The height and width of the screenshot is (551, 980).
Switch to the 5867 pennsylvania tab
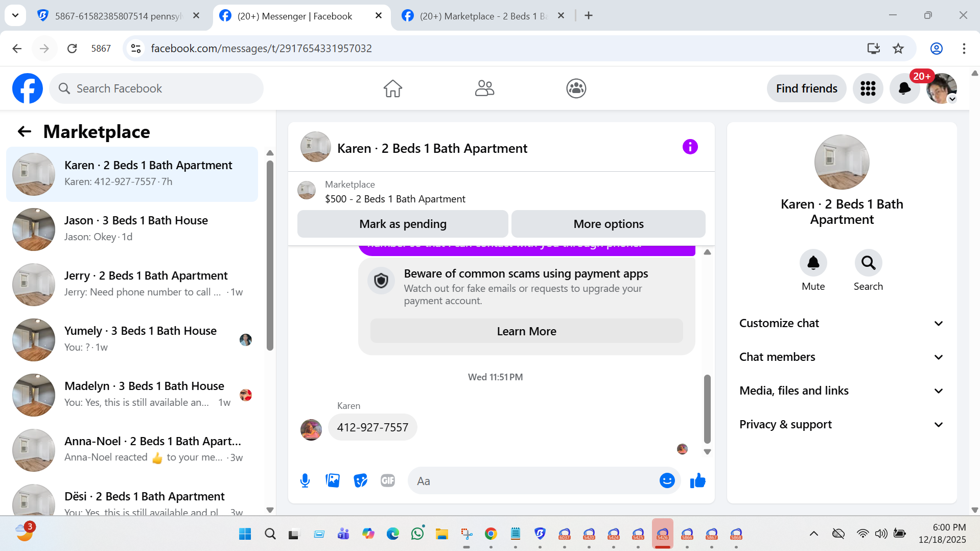[118, 16]
